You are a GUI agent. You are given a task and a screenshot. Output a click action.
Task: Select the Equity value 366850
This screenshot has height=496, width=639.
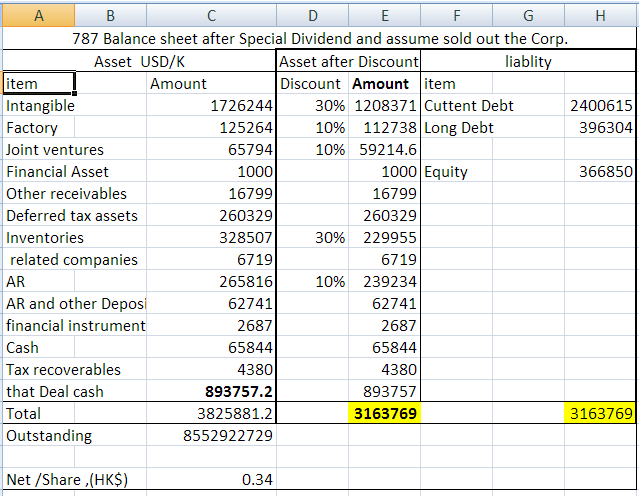click(x=600, y=172)
